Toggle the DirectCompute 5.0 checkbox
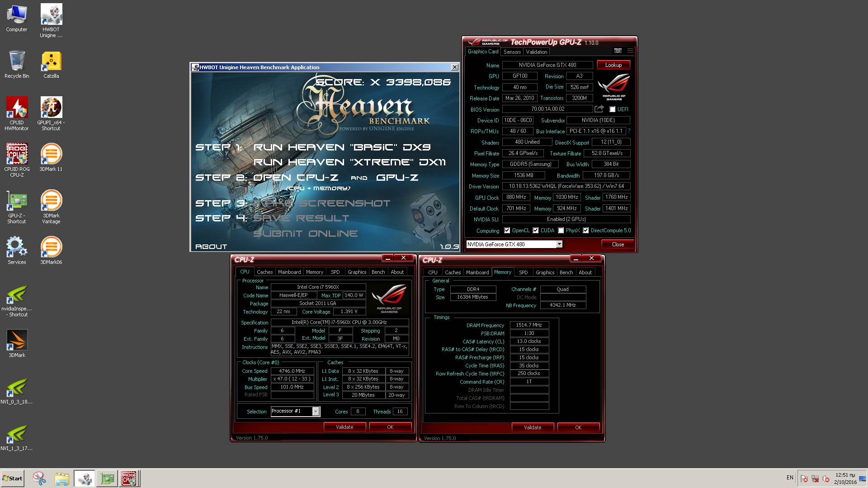This screenshot has width=868, height=488. point(586,230)
